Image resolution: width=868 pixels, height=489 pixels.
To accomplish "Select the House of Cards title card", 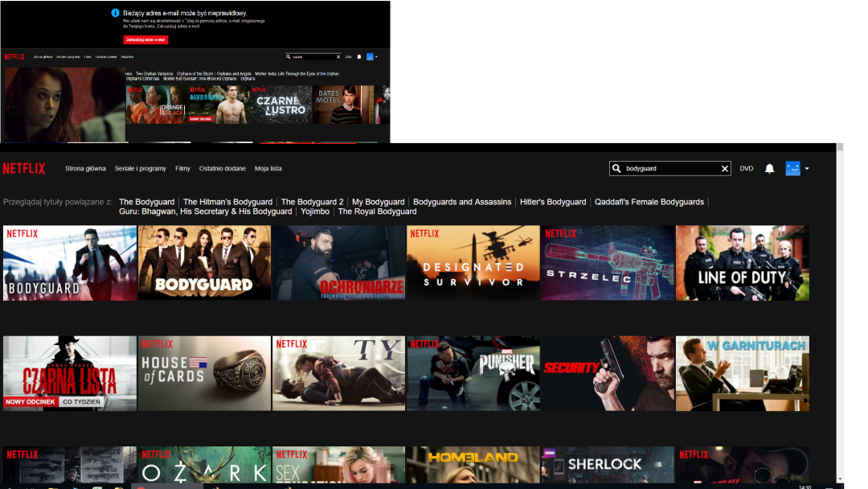I will [x=204, y=373].
